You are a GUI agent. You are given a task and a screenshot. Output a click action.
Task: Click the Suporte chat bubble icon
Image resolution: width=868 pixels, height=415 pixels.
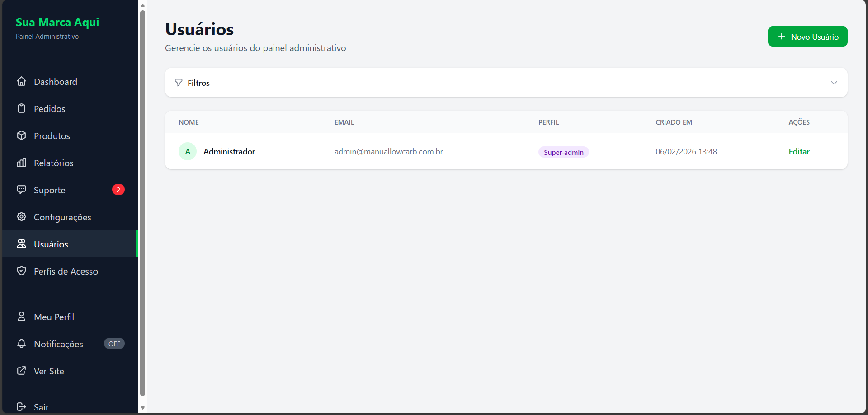pos(21,190)
